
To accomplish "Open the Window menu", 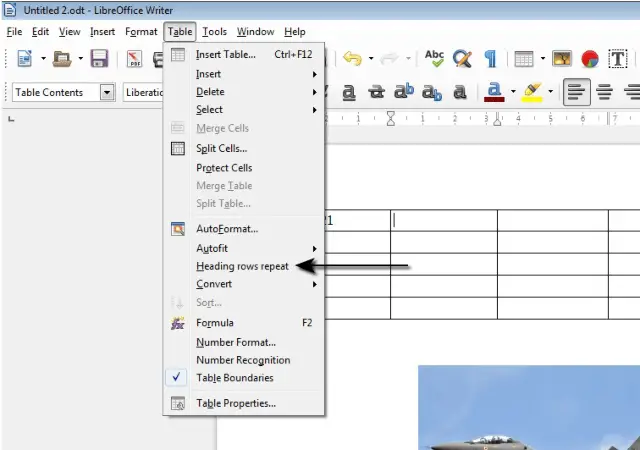I will tap(256, 32).
